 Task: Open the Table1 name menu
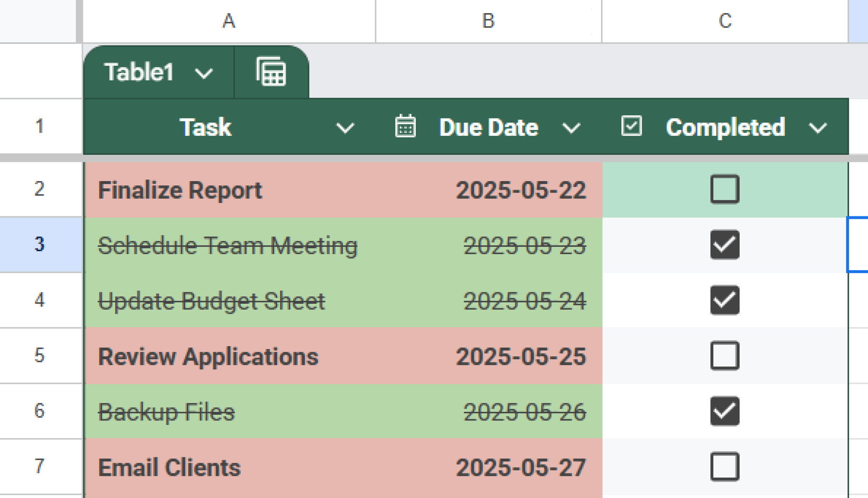[x=203, y=73]
